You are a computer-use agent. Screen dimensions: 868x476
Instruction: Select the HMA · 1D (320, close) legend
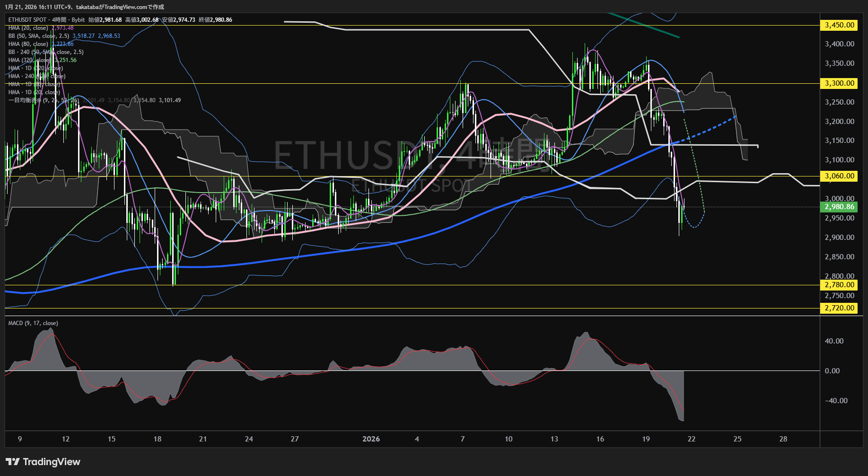35,68
